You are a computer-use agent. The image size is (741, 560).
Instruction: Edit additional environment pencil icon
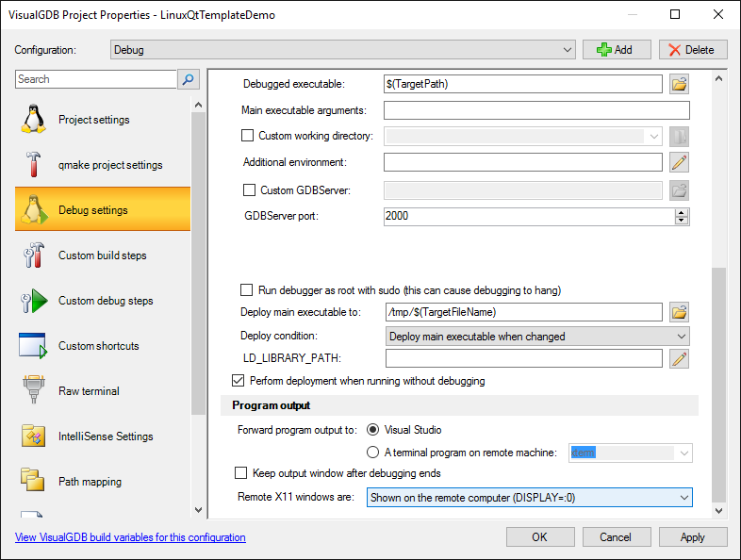tap(679, 162)
